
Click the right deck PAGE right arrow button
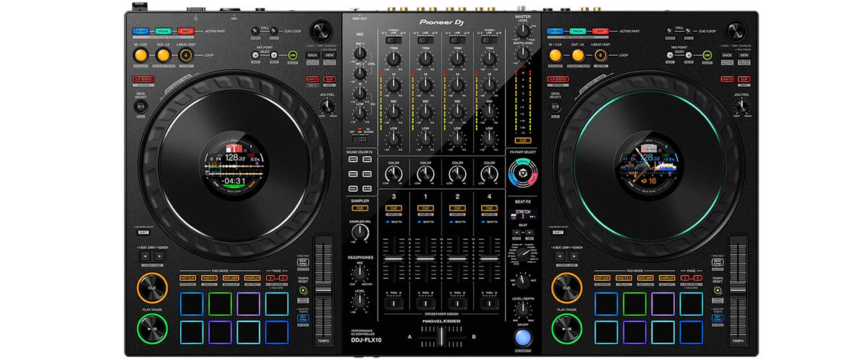click(698, 277)
